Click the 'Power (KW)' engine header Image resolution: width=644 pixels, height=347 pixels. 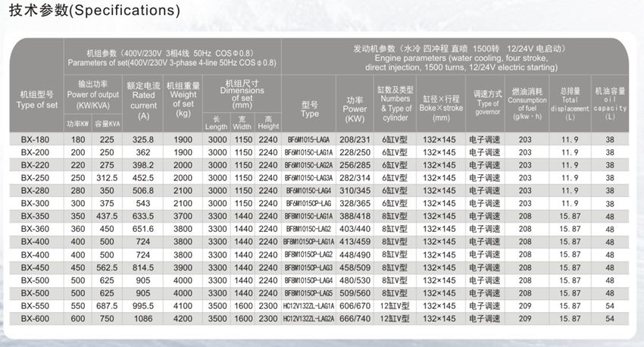tap(355, 110)
